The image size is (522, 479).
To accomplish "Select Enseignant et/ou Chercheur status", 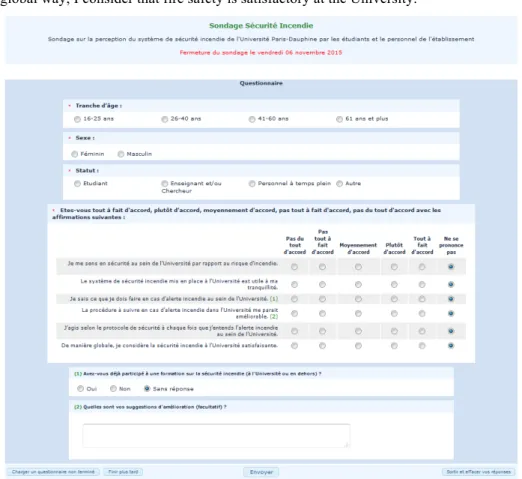I will click(165, 184).
